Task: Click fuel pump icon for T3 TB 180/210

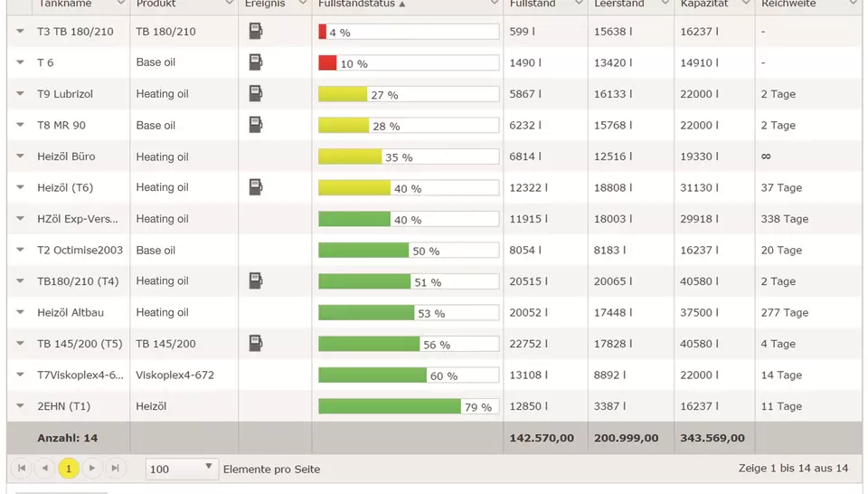Action: coord(256,32)
